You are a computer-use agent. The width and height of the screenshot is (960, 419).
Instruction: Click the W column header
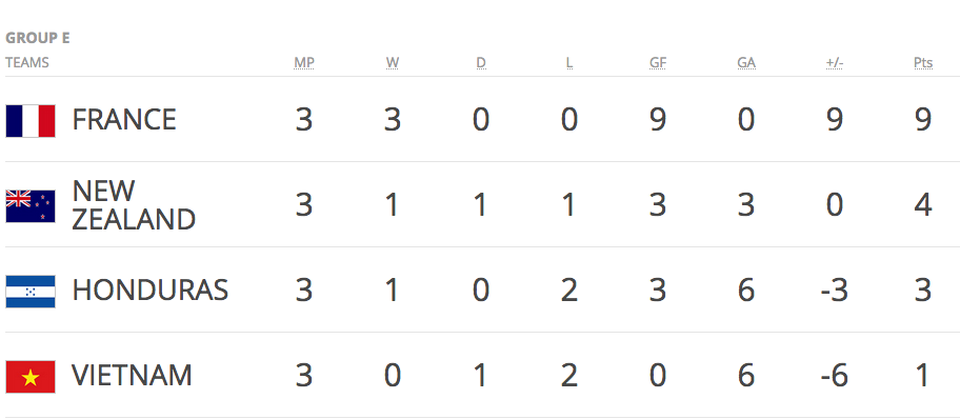click(392, 63)
